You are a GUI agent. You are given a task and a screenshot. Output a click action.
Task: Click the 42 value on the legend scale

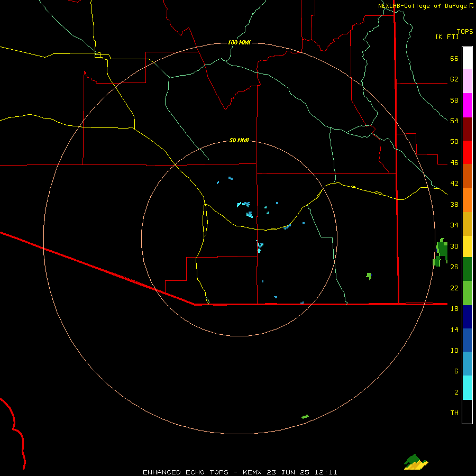[x=454, y=184]
